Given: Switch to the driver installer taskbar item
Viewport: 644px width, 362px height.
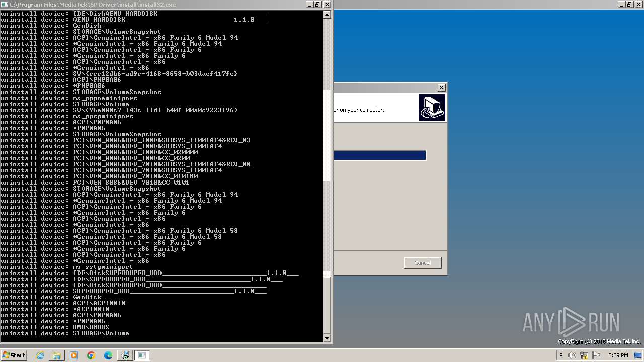Looking at the screenshot, I should [125, 355].
